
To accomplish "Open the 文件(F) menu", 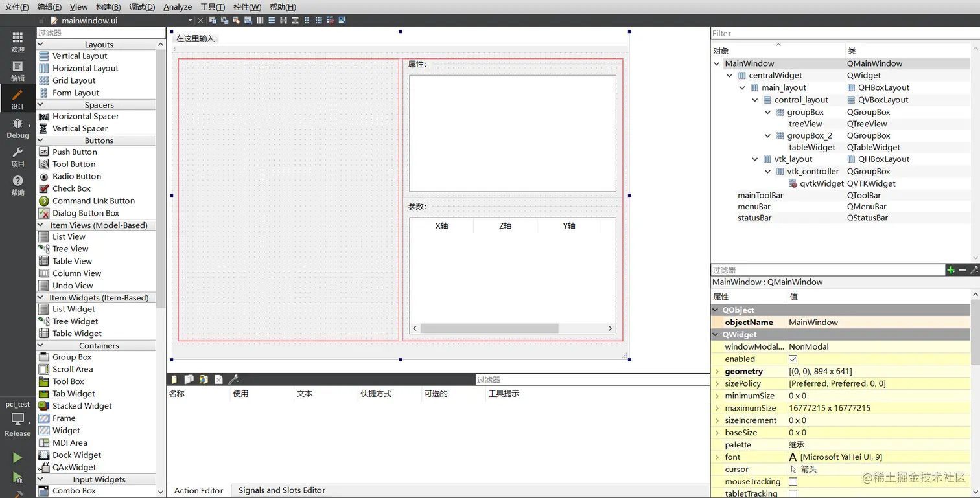I will click(16, 7).
